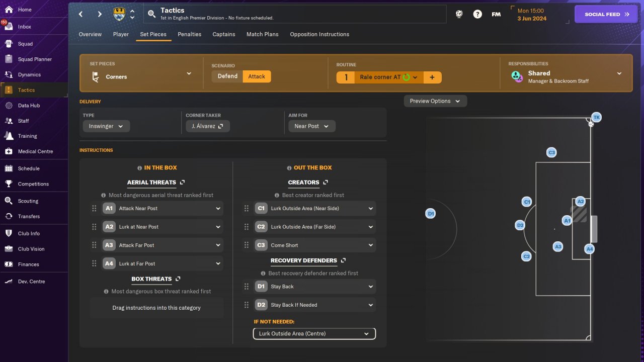Select the D1 marker on pitch
Screen dimensions: 644x362
coord(431,214)
